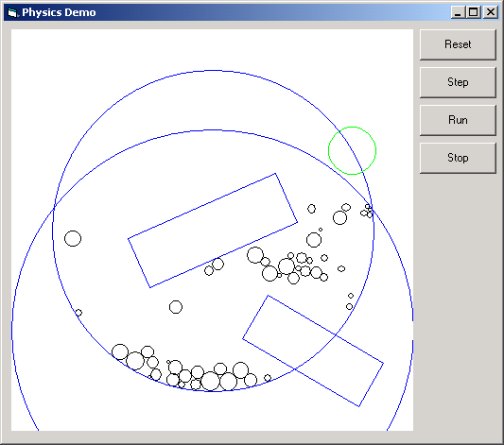
Task: Click the single ball below the upper rectangle
Action: pyautogui.click(x=176, y=307)
